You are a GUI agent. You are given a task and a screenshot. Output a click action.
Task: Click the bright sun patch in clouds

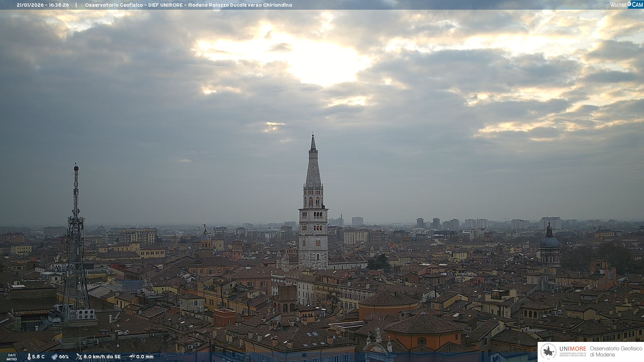[x=322, y=62]
